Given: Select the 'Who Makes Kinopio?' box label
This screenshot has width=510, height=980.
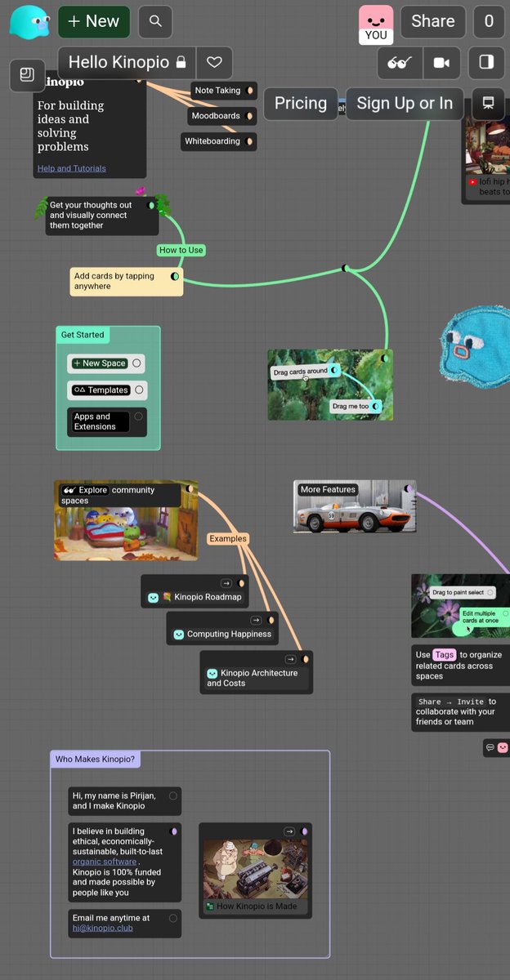Looking at the screenshot, I should [x=96, y=759].
